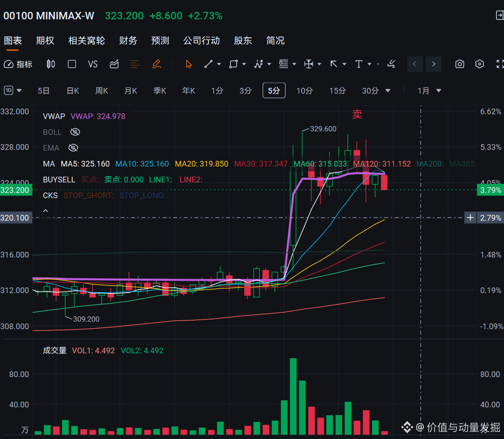Image resolution: width=504 pixels, height=439 pixels.
Task: Select the orange cursor pointer tool
Action: pyautogui.click(x=189, y=64)
